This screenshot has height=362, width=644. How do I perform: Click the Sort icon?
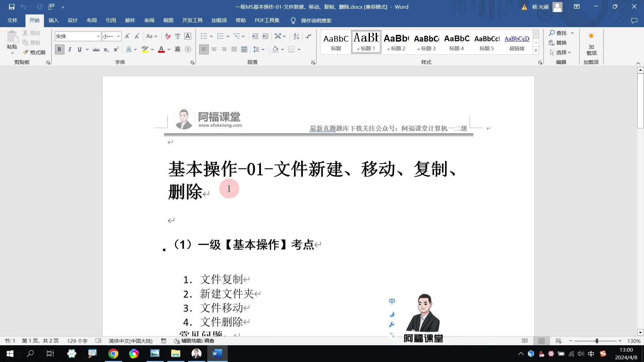[x=296, y=36]
